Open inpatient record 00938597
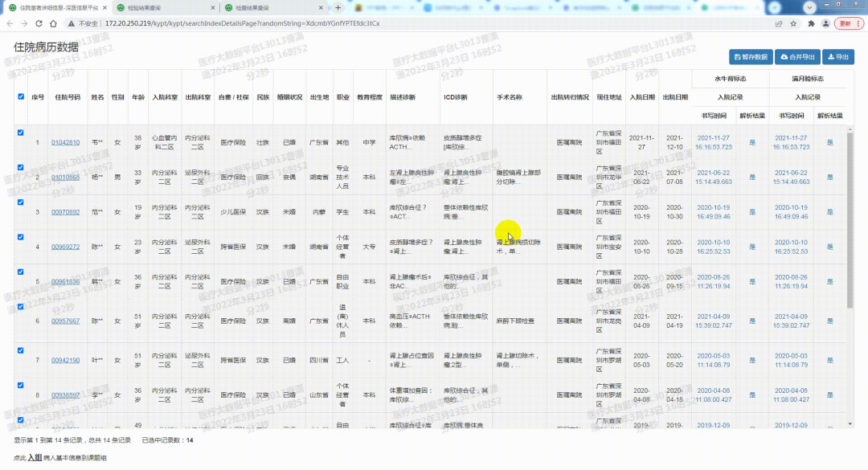This screenshot has width=868, height=470. (65, 395)
